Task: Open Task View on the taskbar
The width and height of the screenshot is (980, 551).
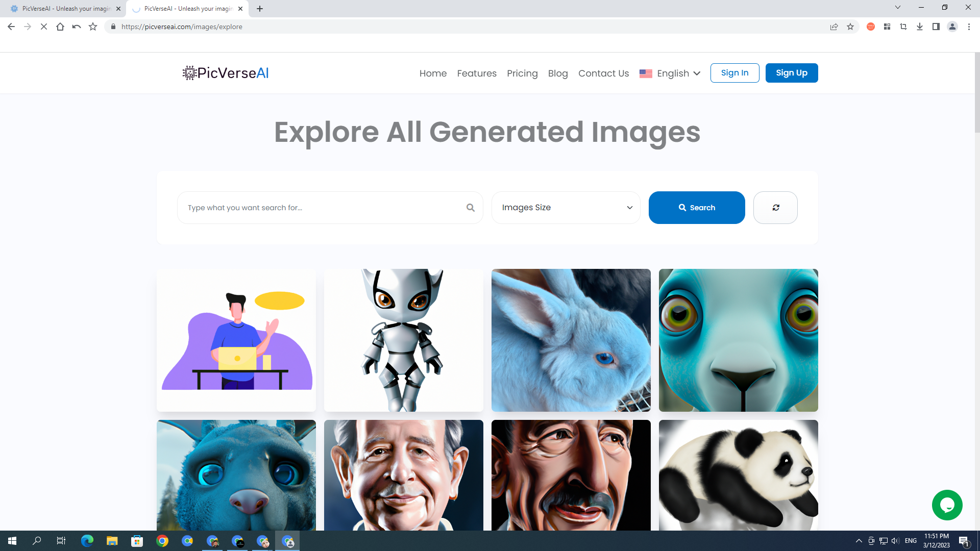Action: pyautogui.click(x=61, y=541)
